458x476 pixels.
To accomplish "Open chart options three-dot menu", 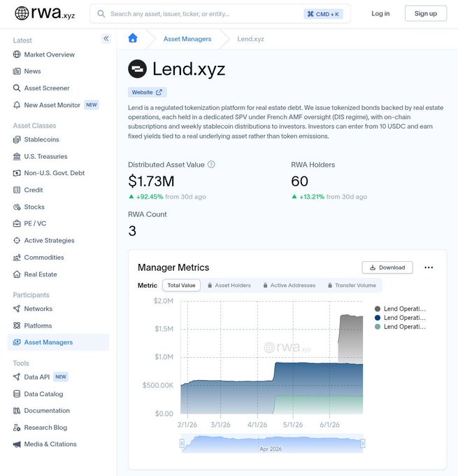I will [x=429, y=267].
